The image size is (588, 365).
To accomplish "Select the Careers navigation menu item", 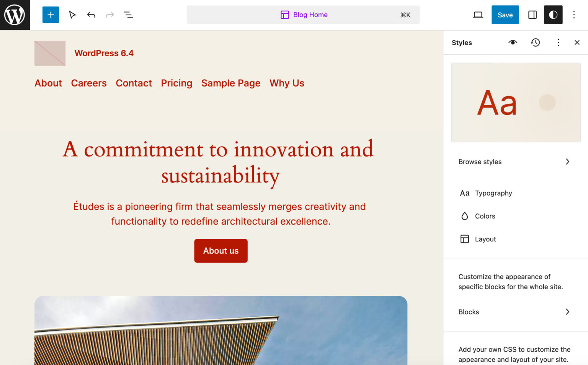I will 89,83.
